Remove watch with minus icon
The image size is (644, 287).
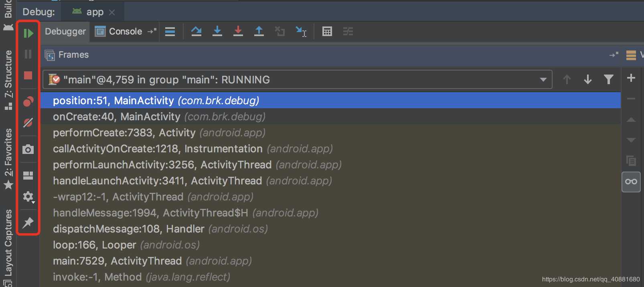pos(631,99)
